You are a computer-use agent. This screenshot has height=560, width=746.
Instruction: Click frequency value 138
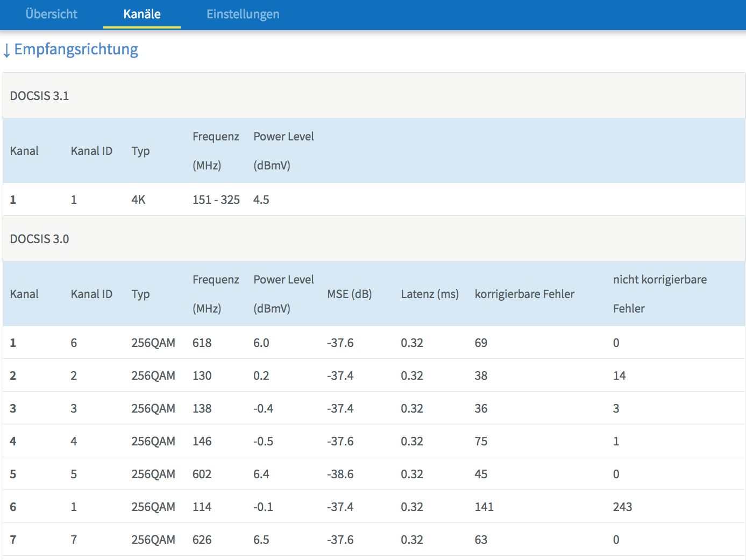tap(202, 408)
